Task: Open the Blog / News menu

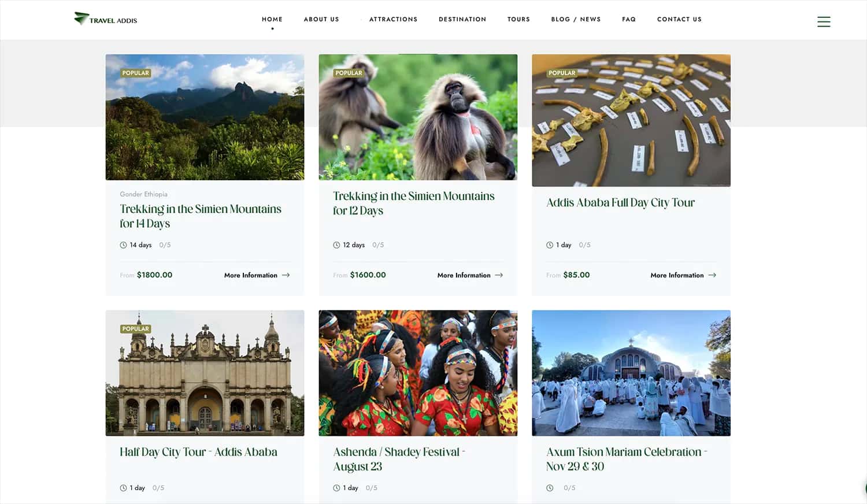Action: pyautogui.click(x=576, y=19)
